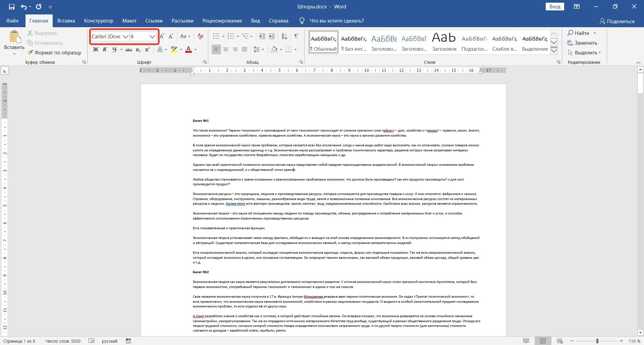Sort the selected text alphabetically
The image size is (644, 345).
284,36
